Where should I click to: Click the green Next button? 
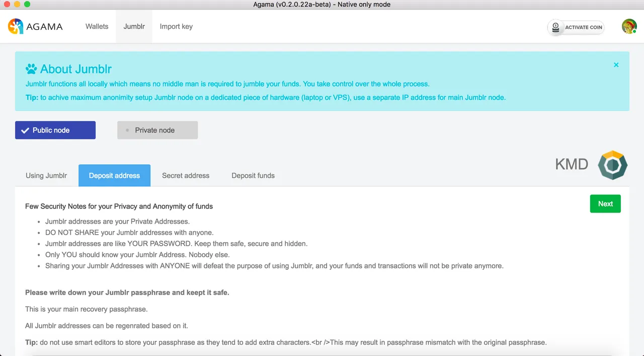coord(605,204)
